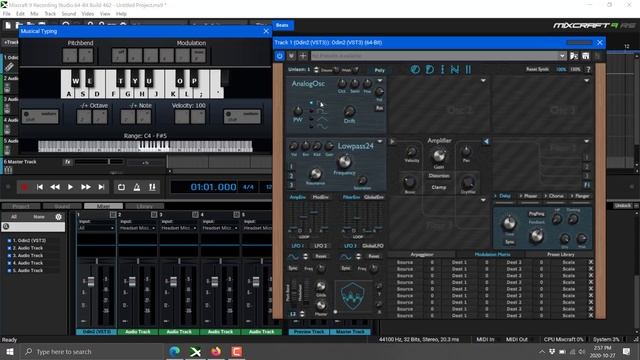Screen dimensions: 640x360
Task: Click the Fast Forward transport button
Action: 86,187
